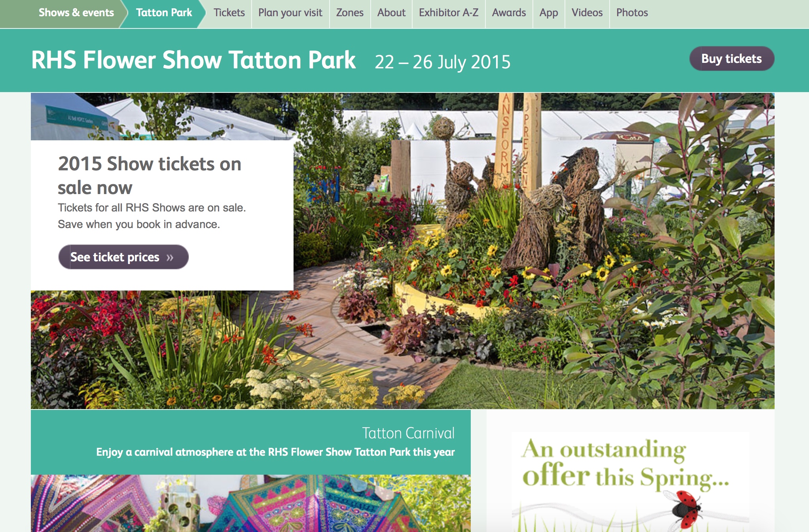Screen dimensions: 809x532
Task: Click the Tatton Carnival heading
Action: [x=408, y=433]
